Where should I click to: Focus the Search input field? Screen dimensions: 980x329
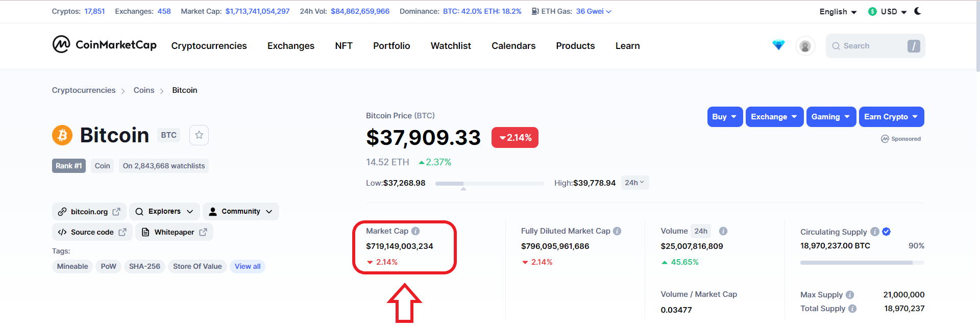click(875, 46)
